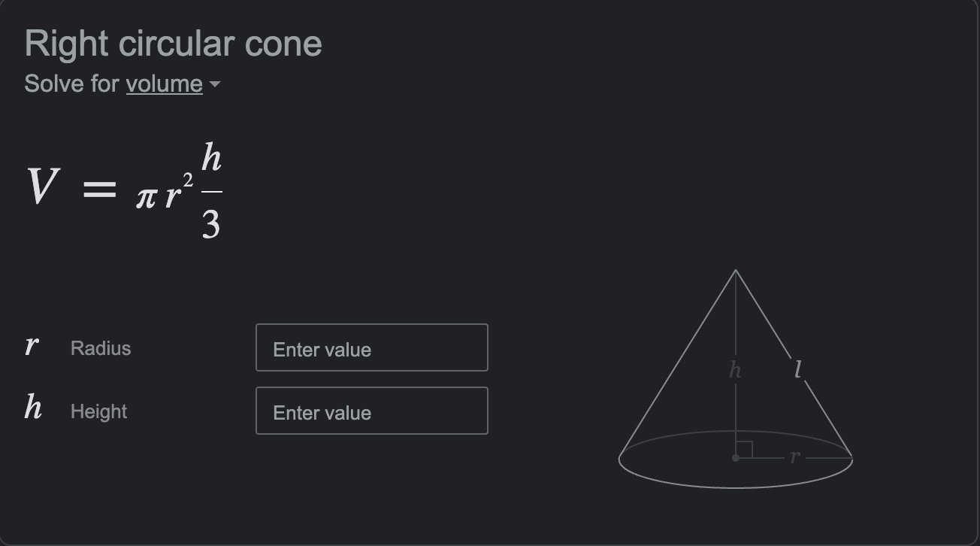Click the pi symbol in the formula
The height and width of the screenshot is (546, 980).
tap(146, 198)
